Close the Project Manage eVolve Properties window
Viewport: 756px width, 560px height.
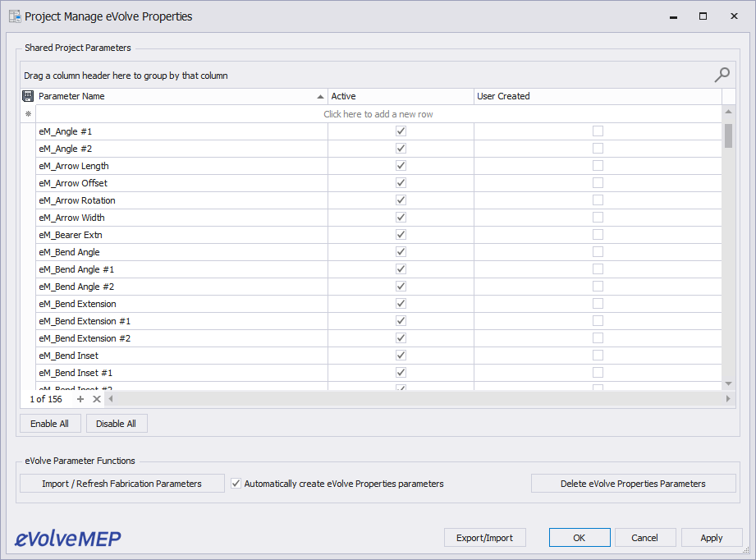[x=734, y=16]
